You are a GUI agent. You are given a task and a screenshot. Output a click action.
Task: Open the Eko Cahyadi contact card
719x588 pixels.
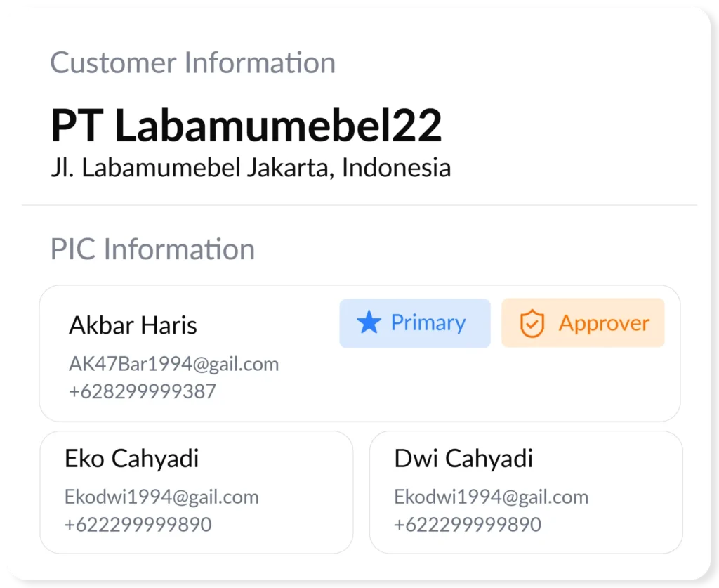tap(197, 492)
